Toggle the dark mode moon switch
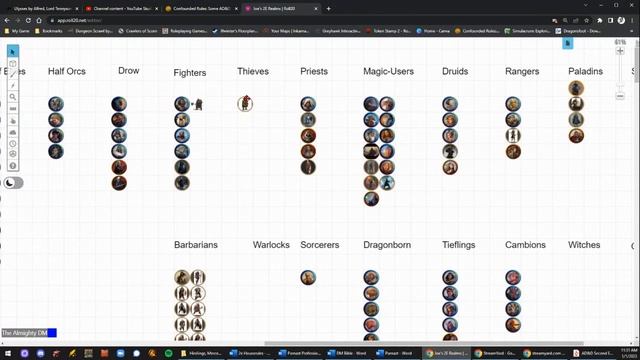The width and height of the screenshot is (640, 360). coord(13,183)
